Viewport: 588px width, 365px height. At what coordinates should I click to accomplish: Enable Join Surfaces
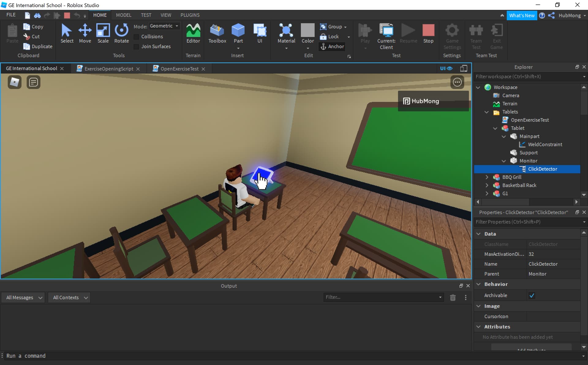click(136, 47)
